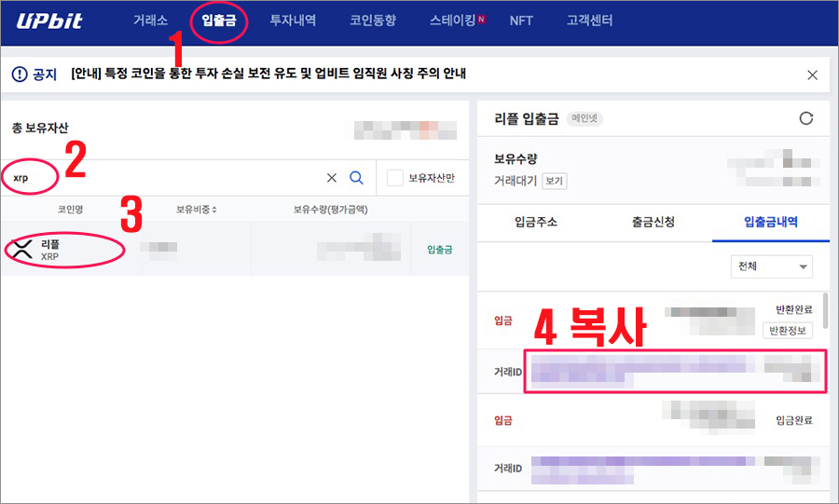Switch to the 입금주소 tab
The image size is (839, 504).
click(536, 222)
